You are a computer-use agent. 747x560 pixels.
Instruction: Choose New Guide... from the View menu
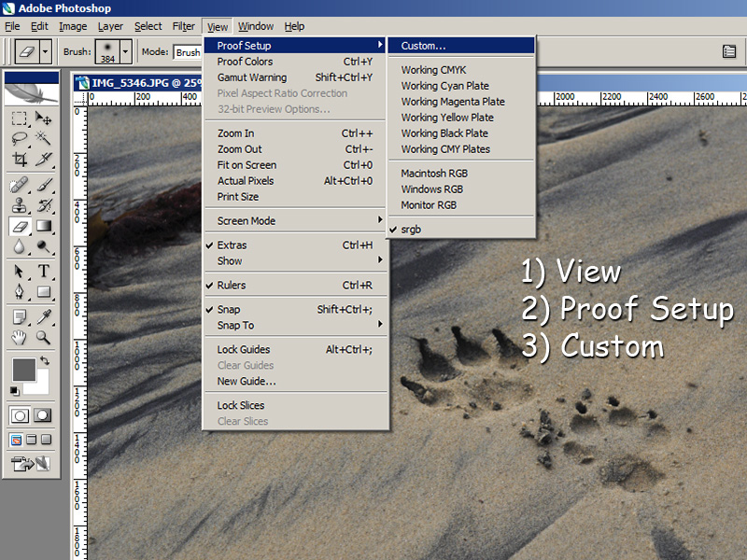295,381
